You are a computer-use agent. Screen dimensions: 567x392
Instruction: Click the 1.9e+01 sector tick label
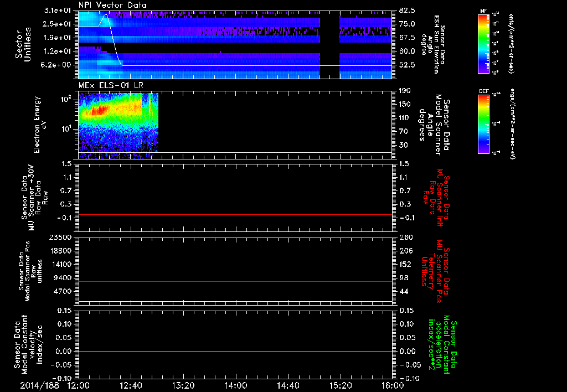tap(58, 38)
